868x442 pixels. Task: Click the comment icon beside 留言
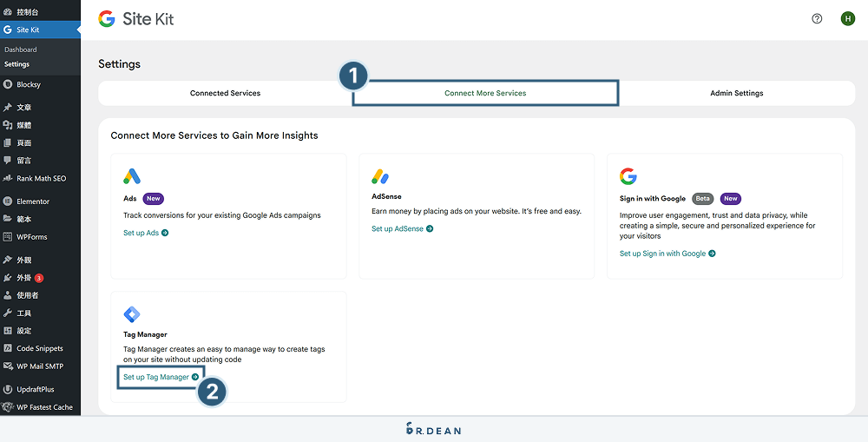coord(8,161)
